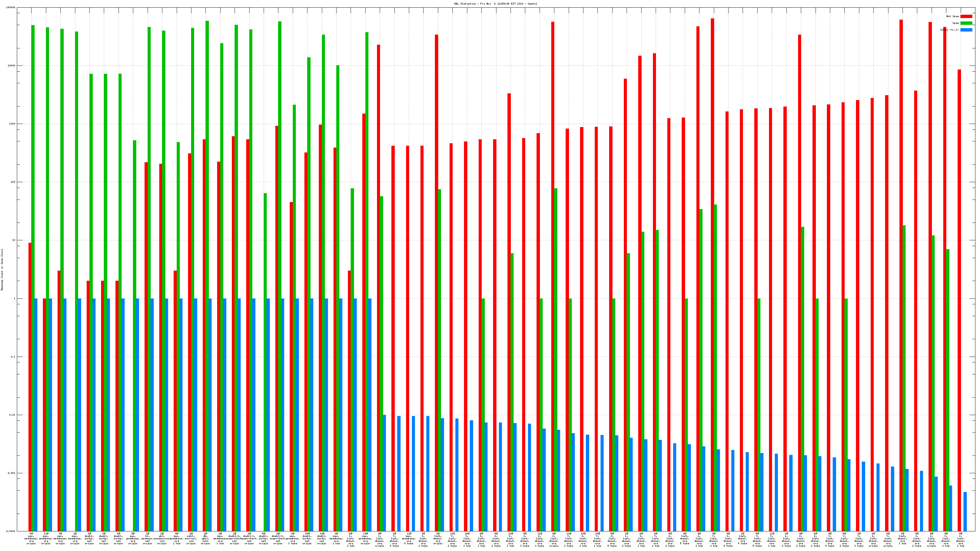
Task: Click the db.wpbl.info origin x-axis label
Action: [x=205, y=538]
